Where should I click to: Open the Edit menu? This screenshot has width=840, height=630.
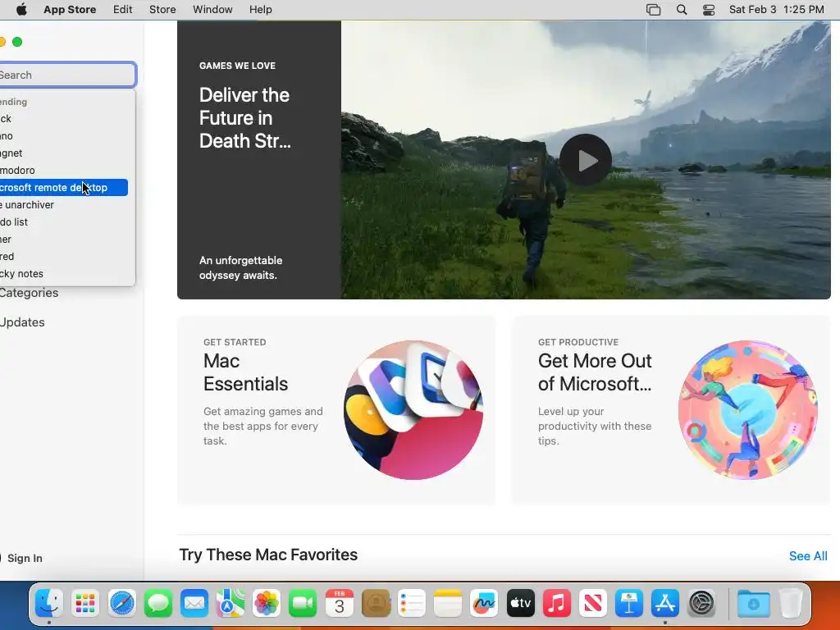coord(123,10)
